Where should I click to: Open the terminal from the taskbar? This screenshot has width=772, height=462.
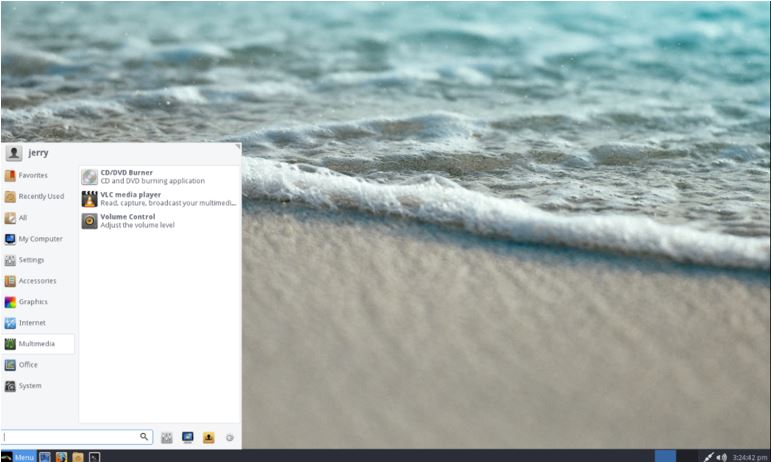point(94,457)
